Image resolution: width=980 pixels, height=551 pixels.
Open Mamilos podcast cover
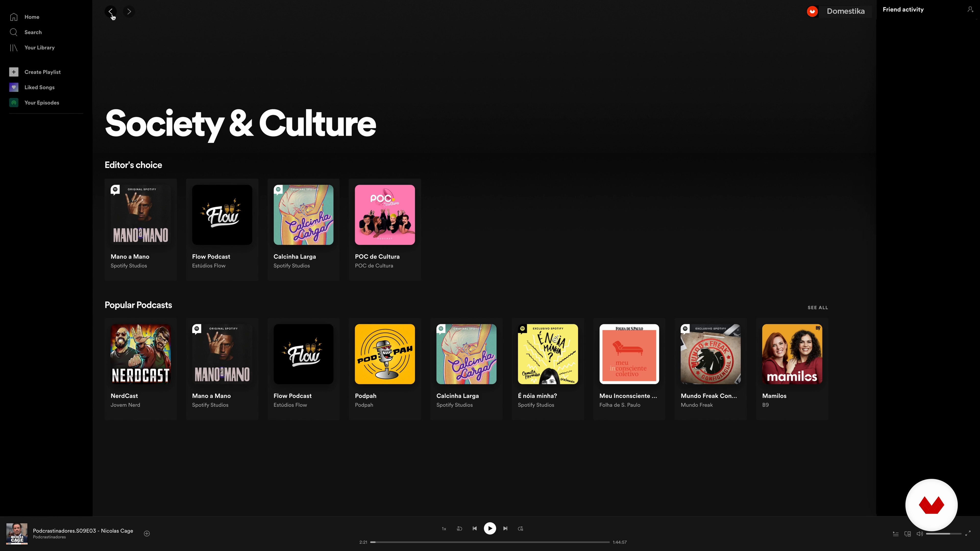[792, 354]
